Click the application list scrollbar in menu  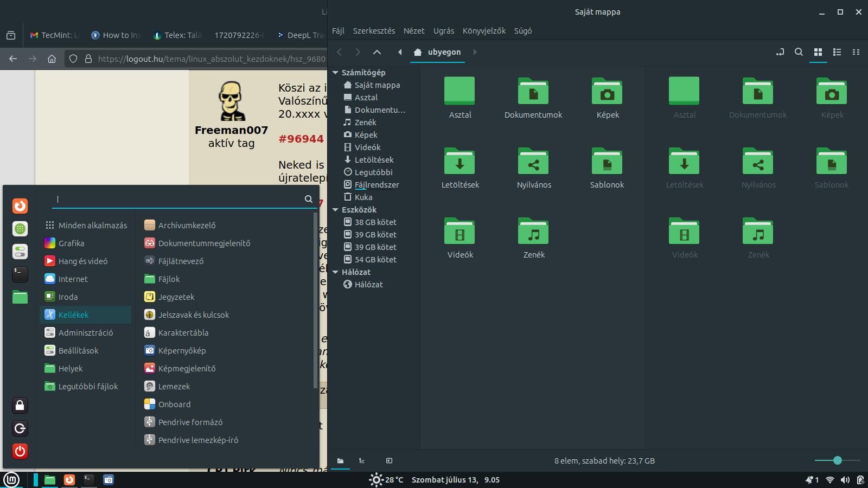coord(315,301)
